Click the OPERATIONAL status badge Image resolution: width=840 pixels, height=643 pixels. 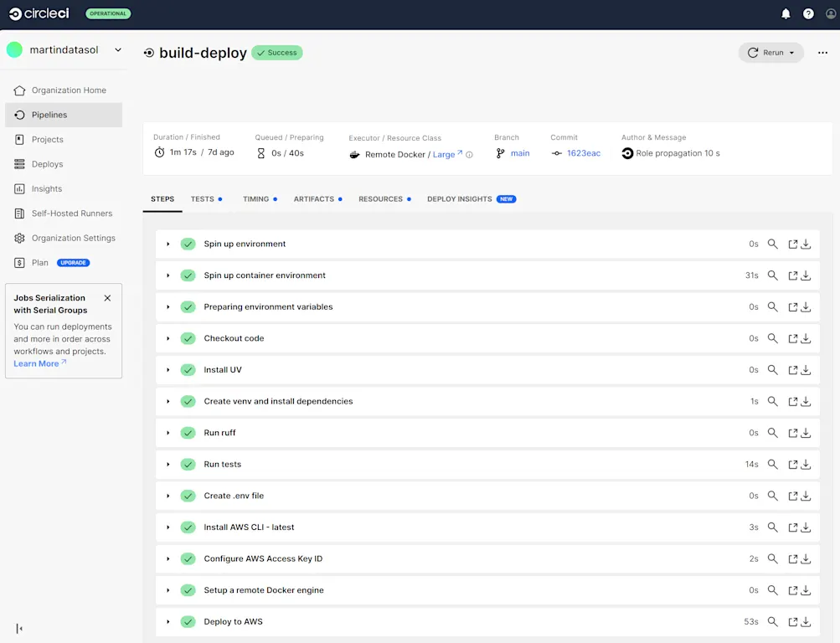(106, 13)
